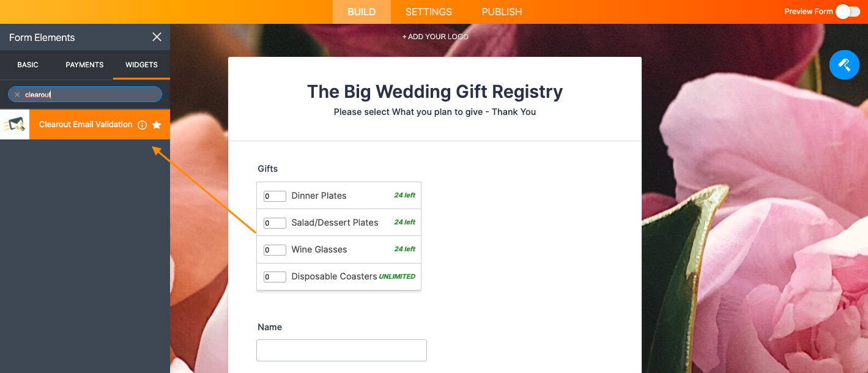The width and height of the screenshot is (868, 373).
Task: Click the Add Your Logo link
Action: [435, 37]
